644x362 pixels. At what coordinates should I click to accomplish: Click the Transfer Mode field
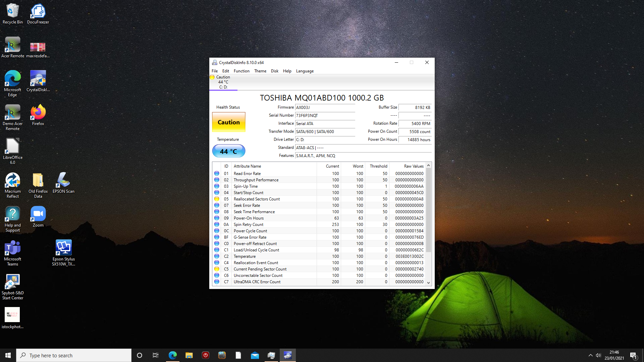pos(325,132)
